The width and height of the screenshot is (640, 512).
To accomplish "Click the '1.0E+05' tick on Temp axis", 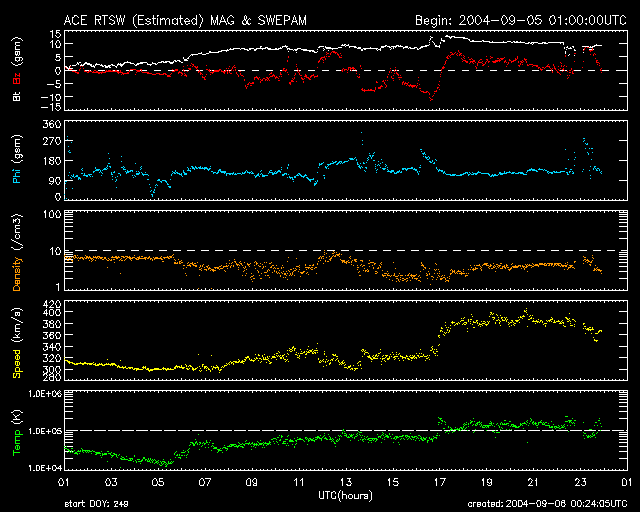I will pos(45,431).
